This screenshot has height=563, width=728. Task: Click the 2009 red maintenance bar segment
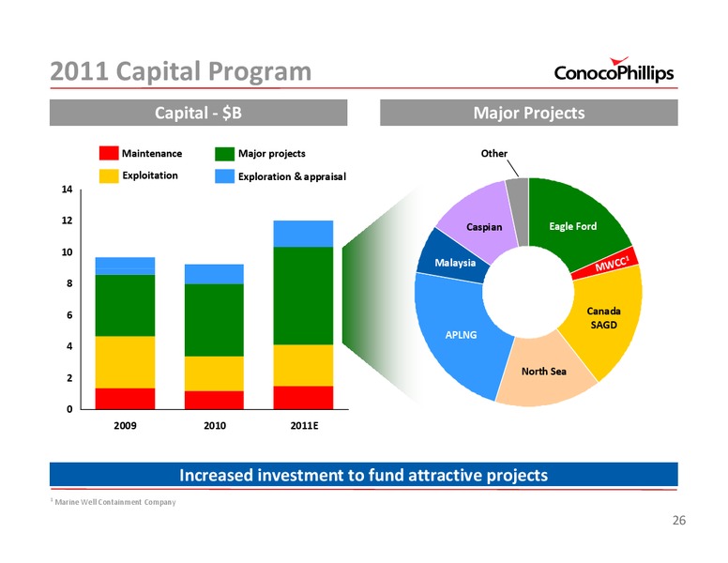(x=125, y=399)
